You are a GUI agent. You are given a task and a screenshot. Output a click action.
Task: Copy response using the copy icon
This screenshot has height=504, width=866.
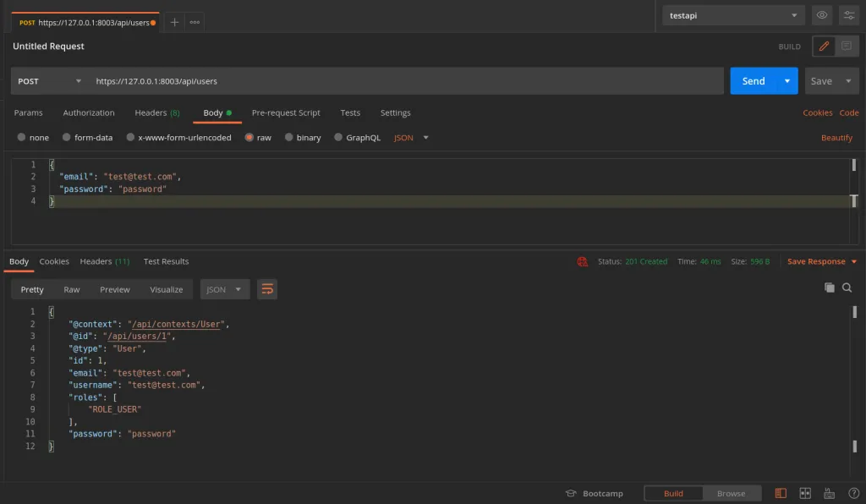[830, 288]
